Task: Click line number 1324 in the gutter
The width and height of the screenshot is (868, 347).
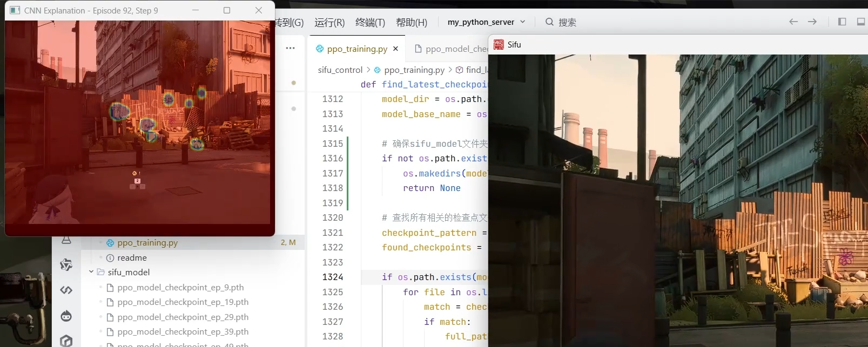Action: click(333, 277)
